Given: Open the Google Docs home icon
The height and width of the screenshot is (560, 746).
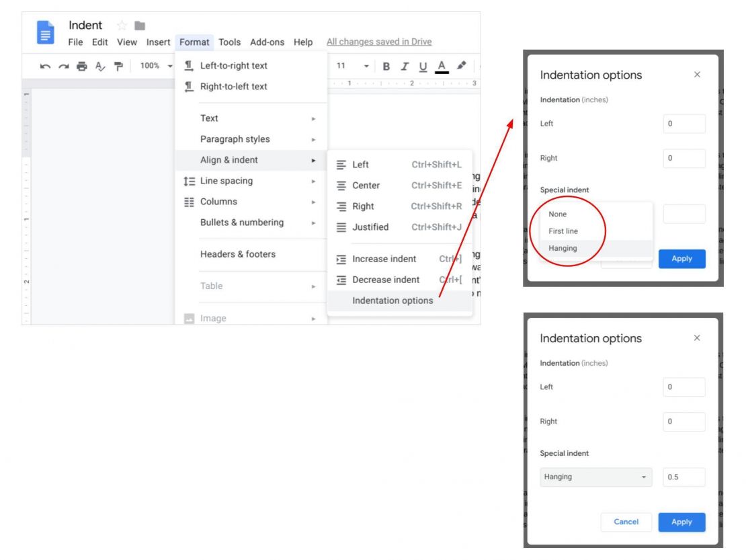Looking at the screenshot, I should tap(46, 32).
